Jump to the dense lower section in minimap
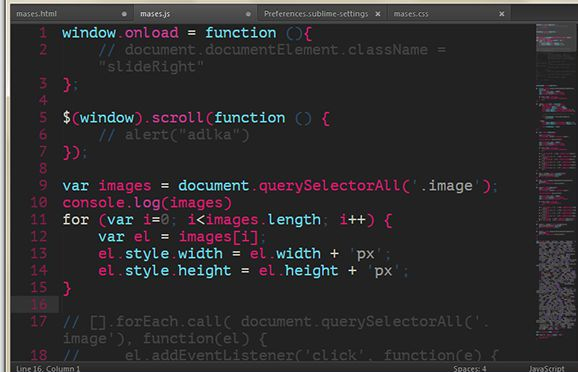The height and width of the screenshot is (372, 578). click(x=556, y=284)
